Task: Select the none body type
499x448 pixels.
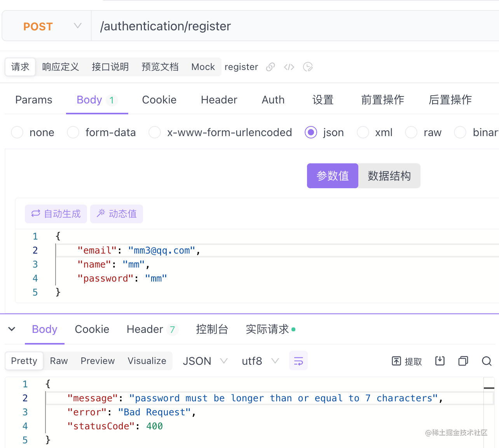Action: [33, 133]
